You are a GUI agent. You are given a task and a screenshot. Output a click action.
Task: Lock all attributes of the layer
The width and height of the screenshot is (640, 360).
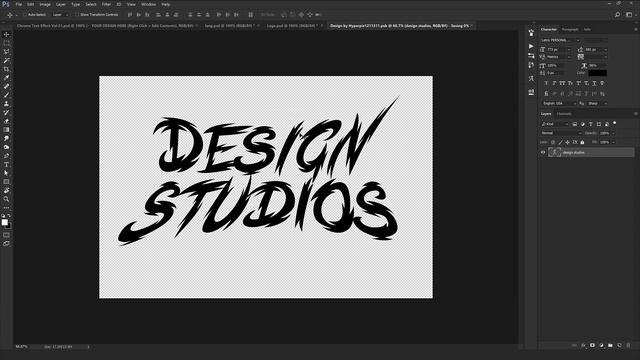[x=582, y=142]
